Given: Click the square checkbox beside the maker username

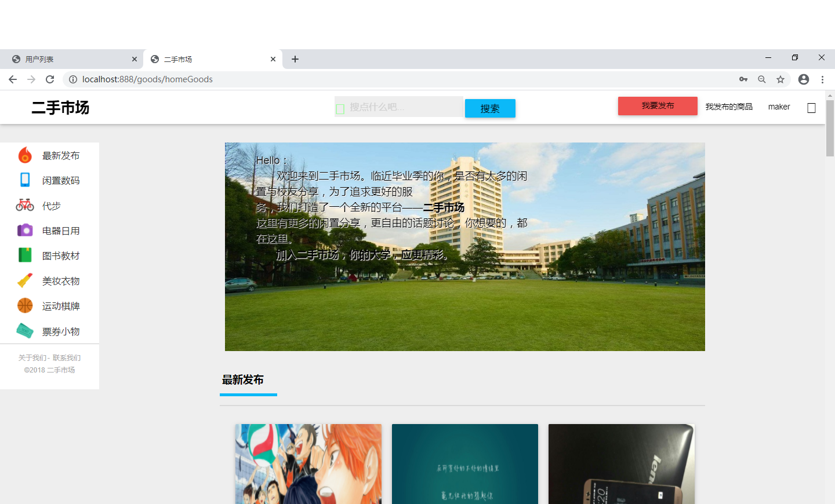Looking at the screenshot, I should click(x=811, y=107).
